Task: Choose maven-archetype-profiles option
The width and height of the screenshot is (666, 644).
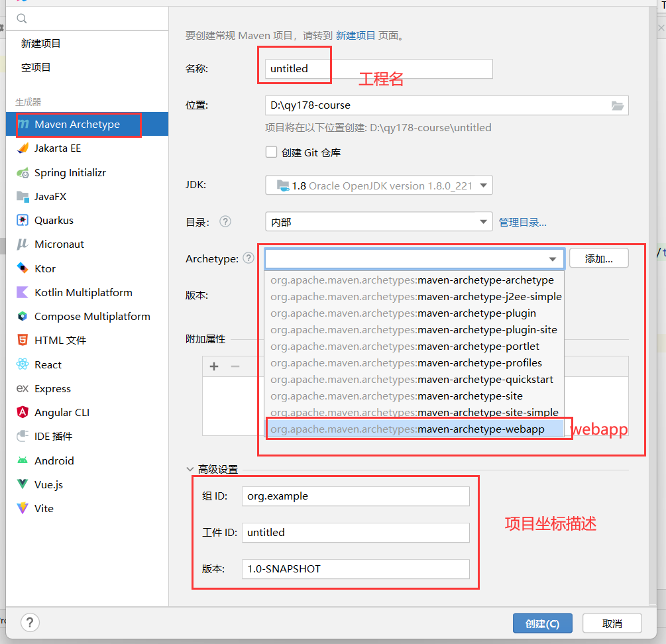Action: click(414, 363)
